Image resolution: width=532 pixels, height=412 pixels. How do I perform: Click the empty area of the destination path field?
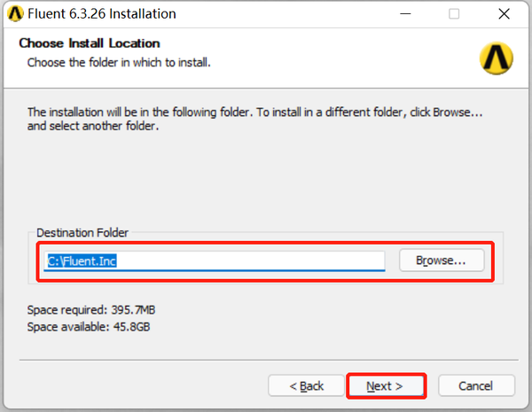[x=266, y=260]
